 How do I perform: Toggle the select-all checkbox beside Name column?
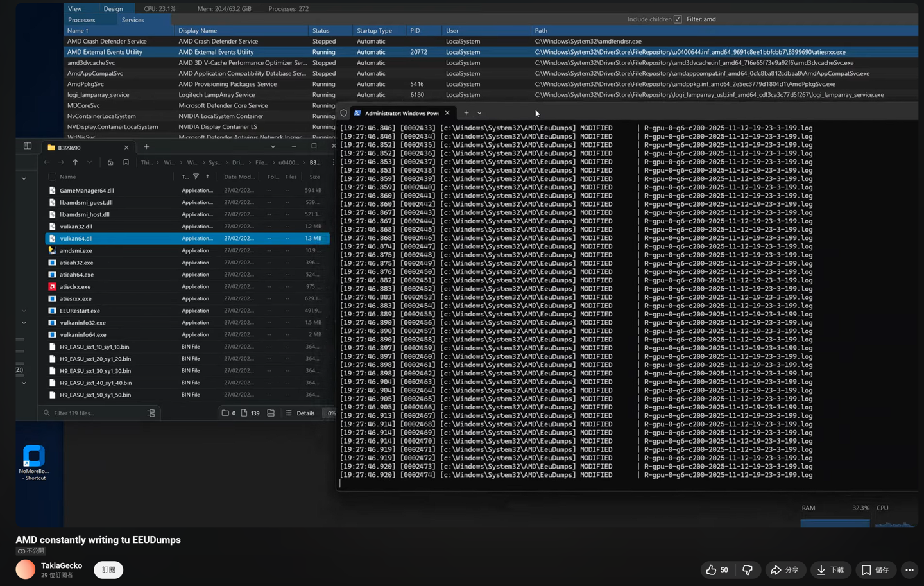[52, 177]
